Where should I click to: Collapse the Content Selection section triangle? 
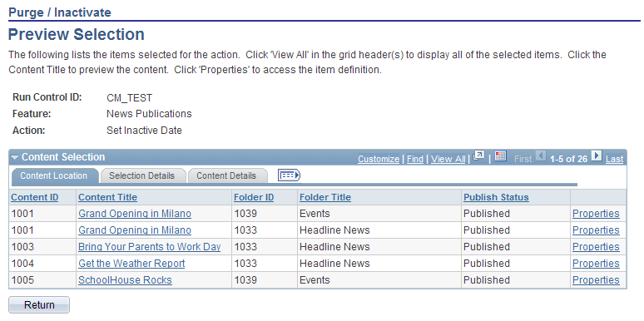[x=15, y=158]
